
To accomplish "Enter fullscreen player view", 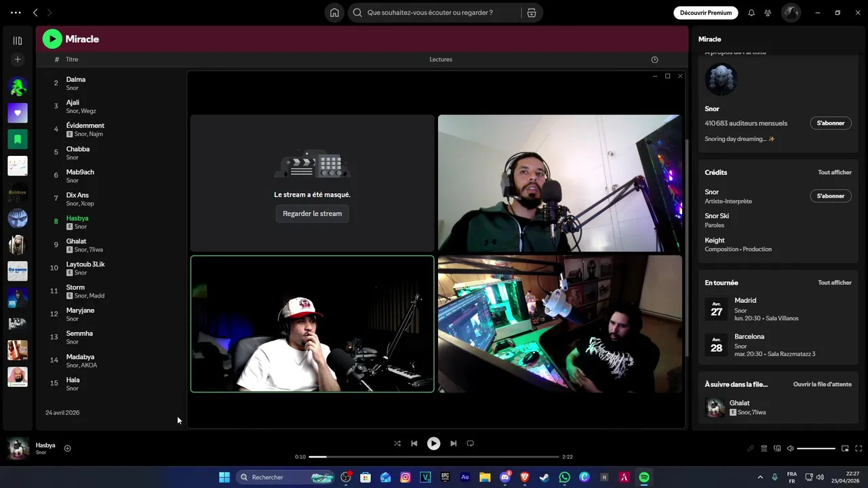I will click(x=859, y=448).
